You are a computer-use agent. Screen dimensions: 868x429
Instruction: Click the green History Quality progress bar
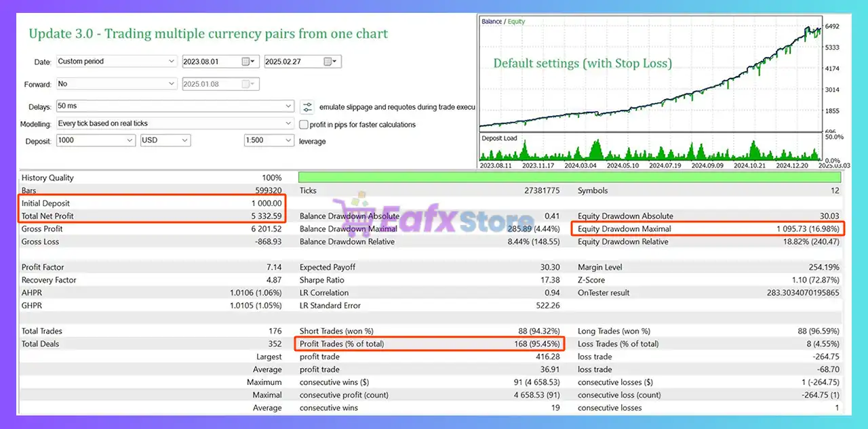(x=569, y=178)
